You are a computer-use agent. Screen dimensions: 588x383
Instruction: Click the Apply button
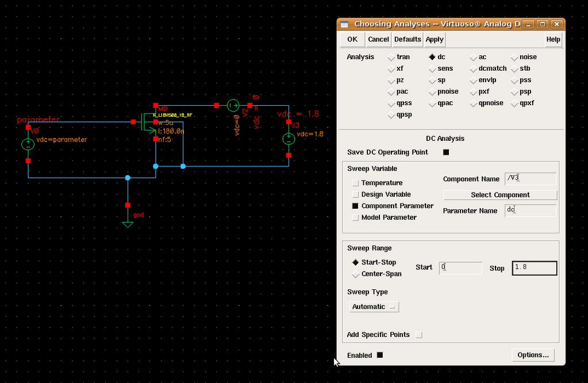(435, 39)
